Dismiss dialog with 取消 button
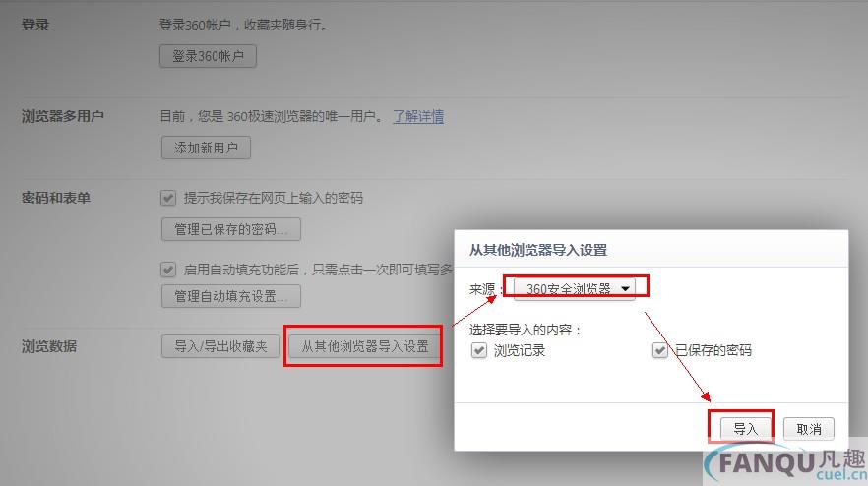The image size is (868, 486). (x=809, y=429)
